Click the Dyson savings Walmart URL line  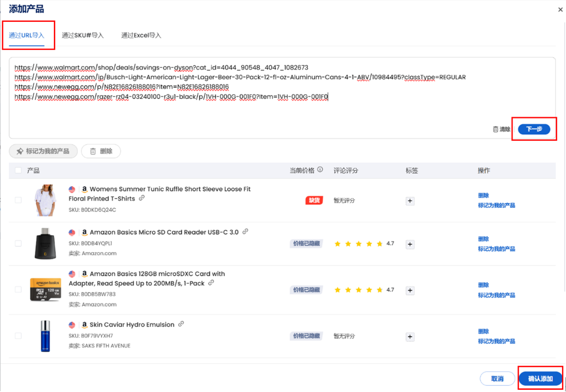161,68
